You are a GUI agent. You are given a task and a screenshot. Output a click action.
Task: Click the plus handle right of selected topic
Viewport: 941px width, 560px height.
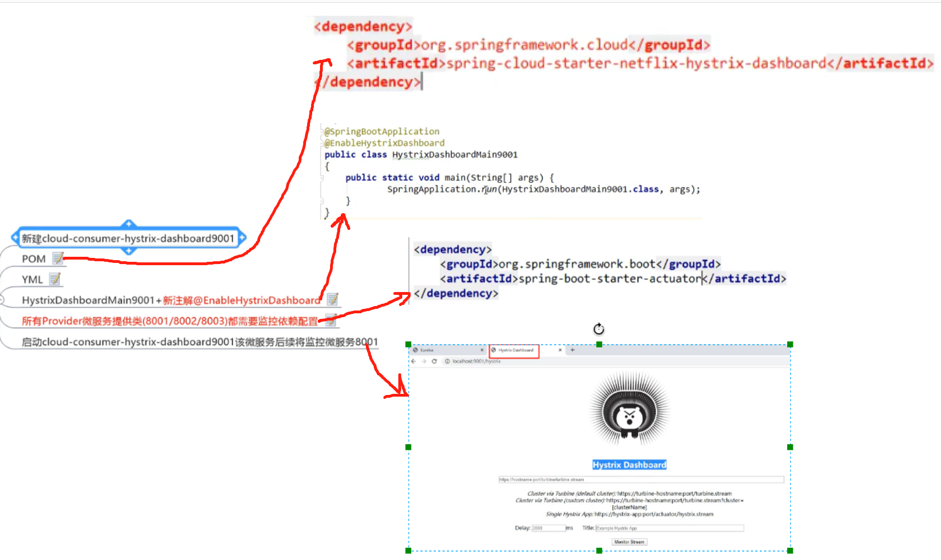(242, 238)
